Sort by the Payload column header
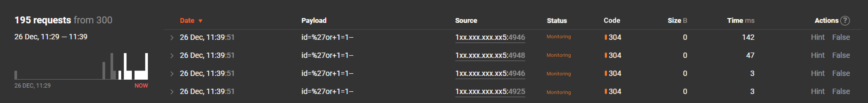 [x=314, y=20]
